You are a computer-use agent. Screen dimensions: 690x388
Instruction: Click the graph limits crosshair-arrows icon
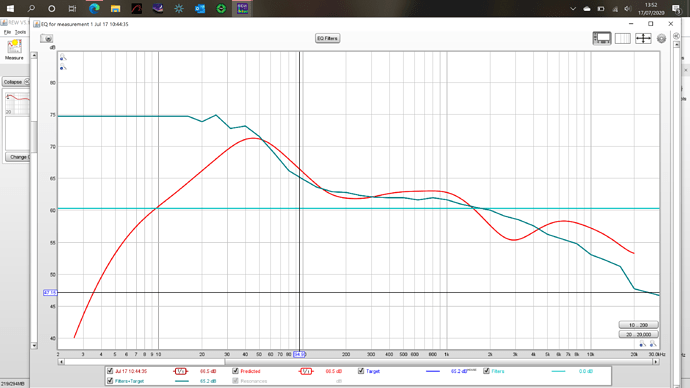click(x=643, y=39)
